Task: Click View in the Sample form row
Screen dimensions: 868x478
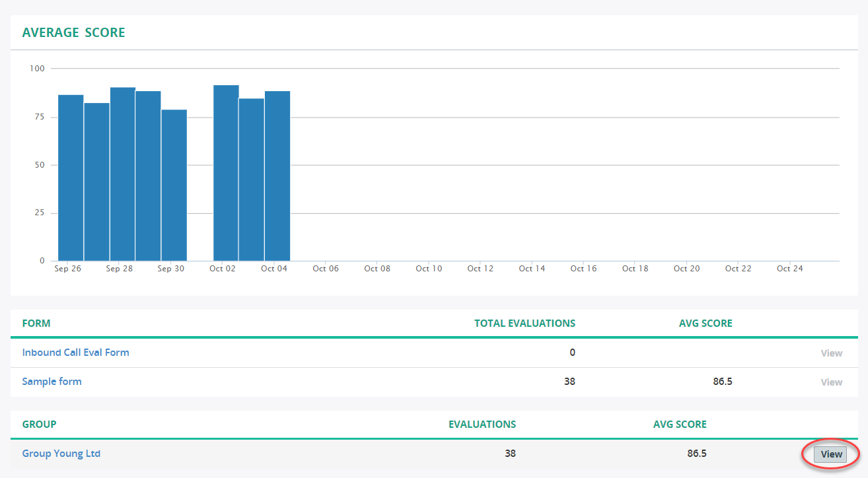Action: 831,382
